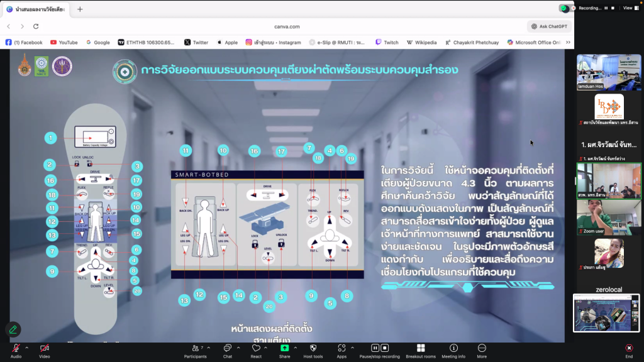Open the Chat panel
The width and height of the screenshot is (644, 362).
tap(228, 348)
